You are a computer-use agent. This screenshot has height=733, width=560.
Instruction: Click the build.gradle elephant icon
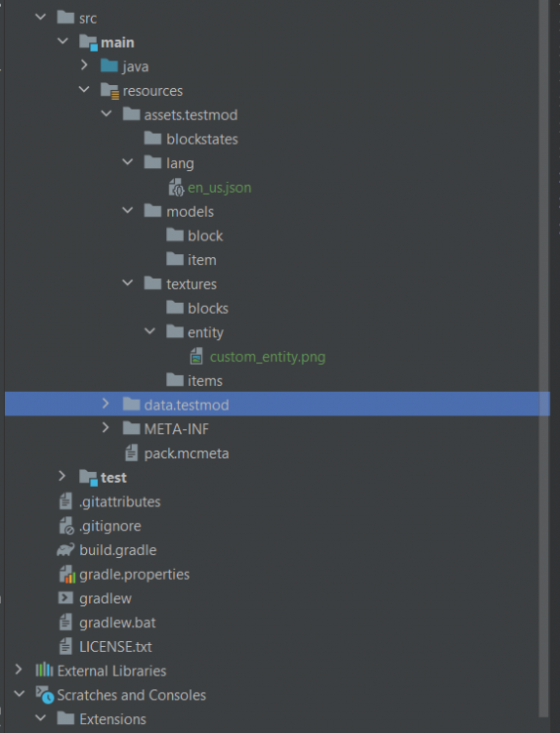click(65, 549)
